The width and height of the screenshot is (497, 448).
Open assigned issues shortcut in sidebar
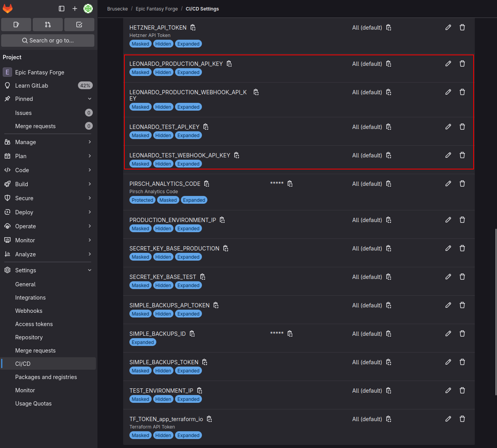(16, 25)
